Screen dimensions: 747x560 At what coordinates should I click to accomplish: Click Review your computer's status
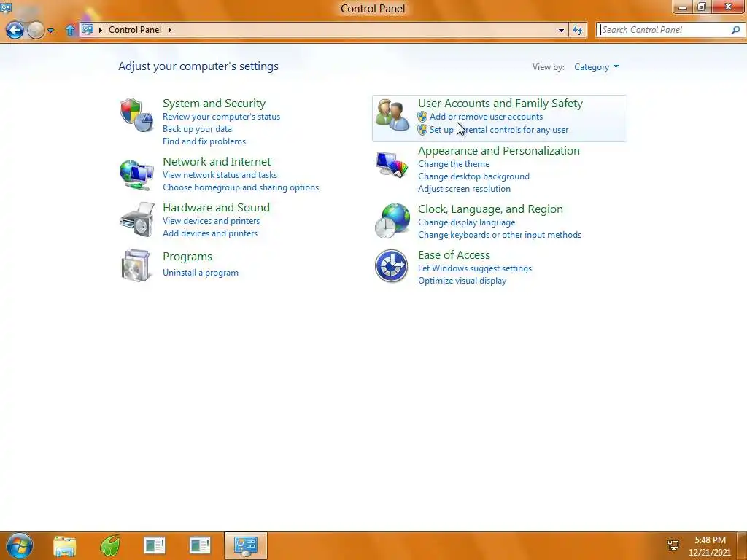pyautogui.click(x=221, y=117)
